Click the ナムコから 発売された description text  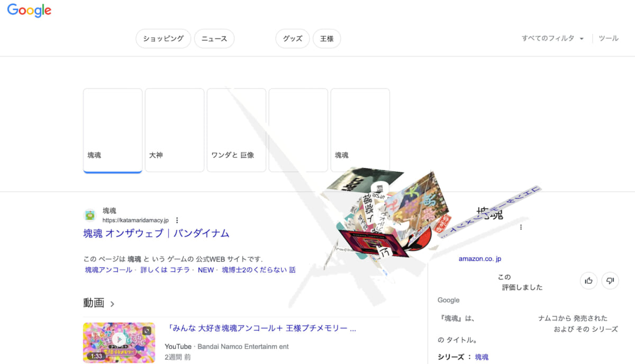[x=573, y=319]
